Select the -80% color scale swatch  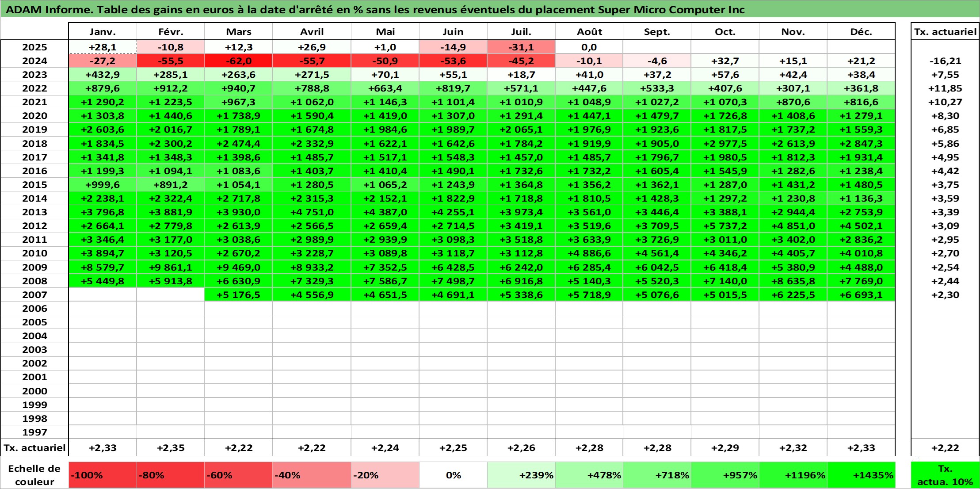click(171, 475)
